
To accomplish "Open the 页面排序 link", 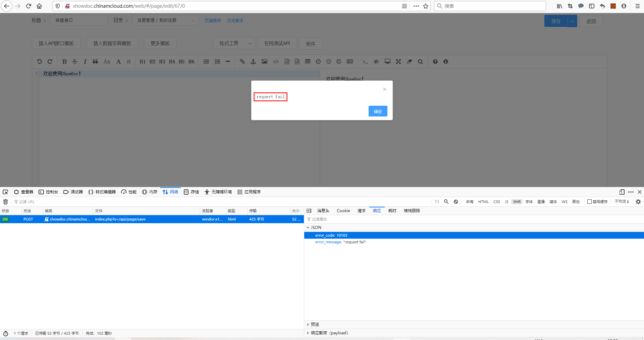I will pyautogui.click(x=213, y=20).
